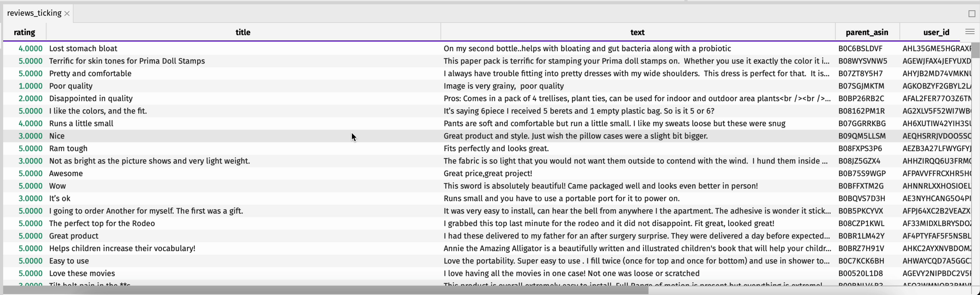980x295 pixels.
Task: Click the horizontal scrollbar thumb
Action: tap(325, 290)
